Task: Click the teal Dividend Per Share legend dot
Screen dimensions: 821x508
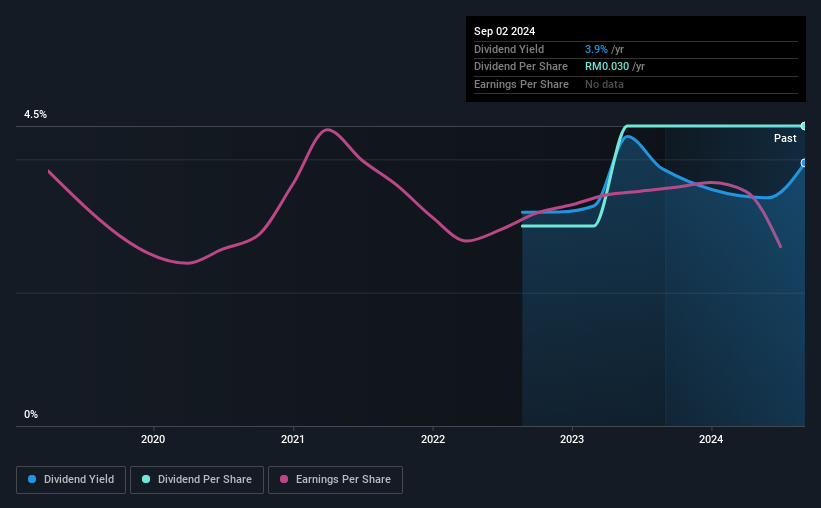Action: pyautogui.click(x=146, y=479)
